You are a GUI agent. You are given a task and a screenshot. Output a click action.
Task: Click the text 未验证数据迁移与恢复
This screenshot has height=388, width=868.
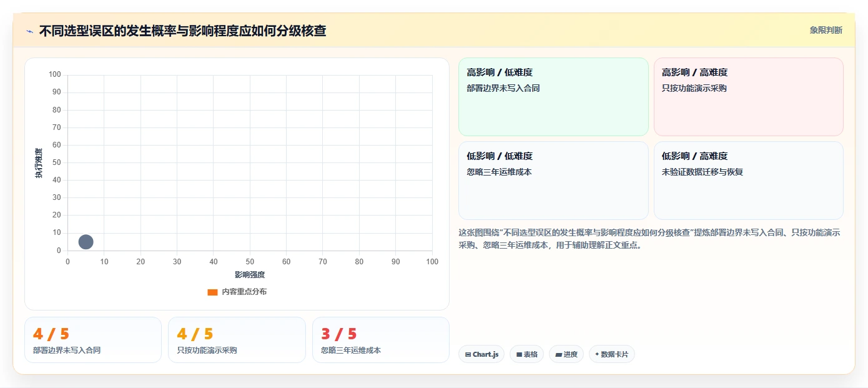(703, 172)
